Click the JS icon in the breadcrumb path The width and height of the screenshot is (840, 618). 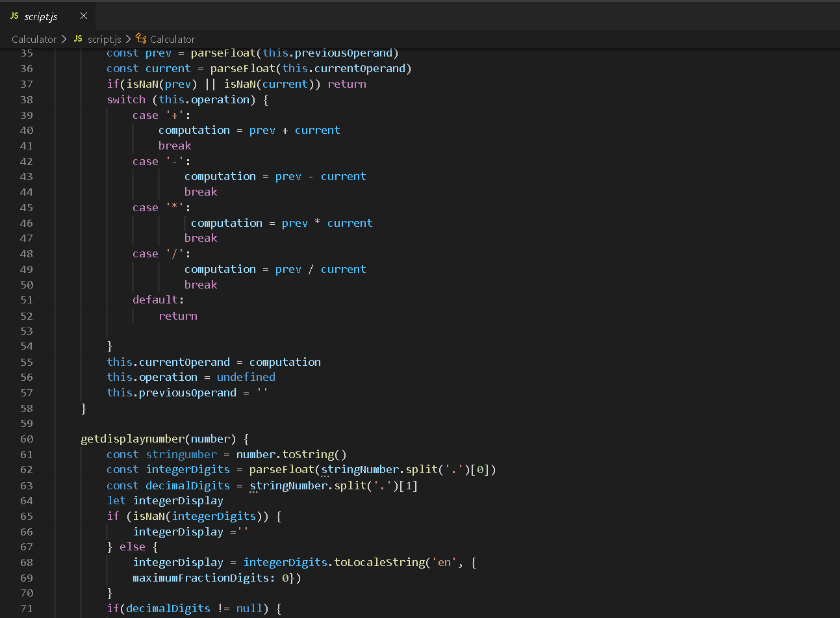click(x=78, y=39)
